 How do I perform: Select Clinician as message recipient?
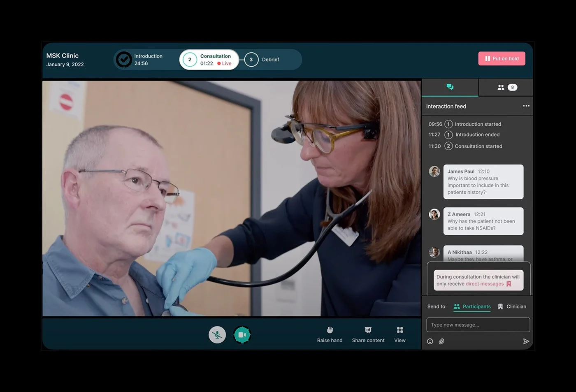pos(512,306)
